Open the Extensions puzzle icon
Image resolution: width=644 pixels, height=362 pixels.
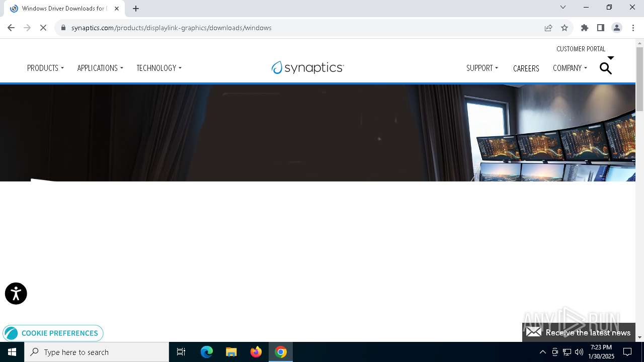pyautogui.click(x=585, y=28)
